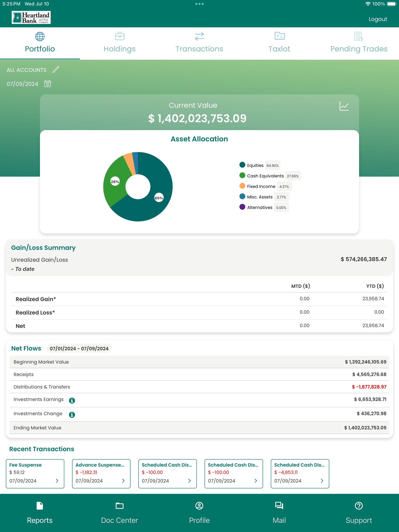The width and height of the screenshot is (399, 532).
Task: Open the -4,853.11 Scheduled Cash transaction chevron
Action: (322, 481)
